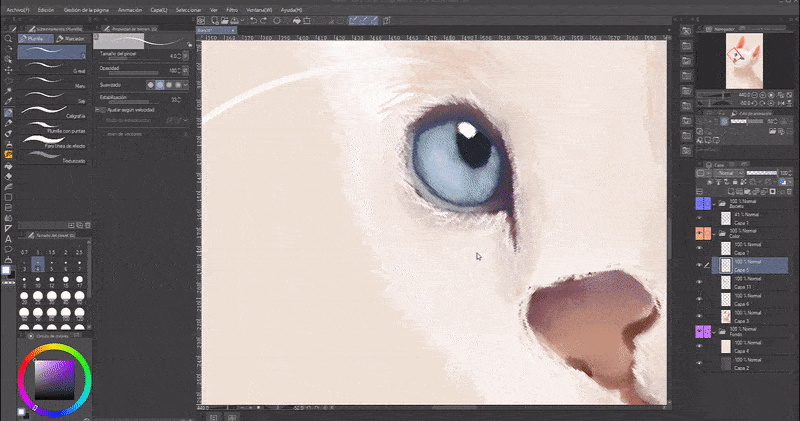
Task: Select the Auto select wand tool
Action: pyautogui.click(x=8, y=91)
